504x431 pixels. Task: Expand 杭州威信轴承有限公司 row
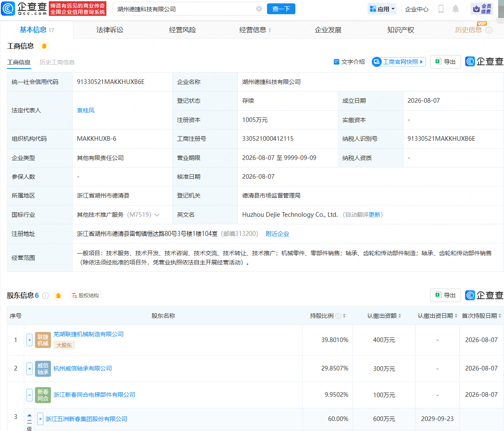pyautogui.click(x=29, y=369)
